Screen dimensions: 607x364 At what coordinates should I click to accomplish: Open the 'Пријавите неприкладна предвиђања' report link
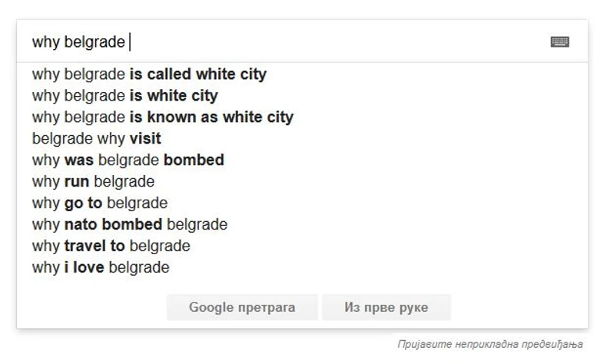coord(490,344)
